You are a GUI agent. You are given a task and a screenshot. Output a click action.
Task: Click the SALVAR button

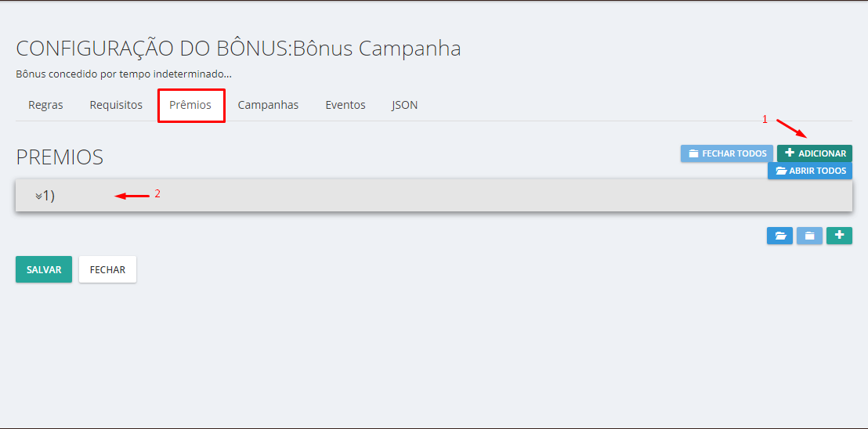(44, 269)
